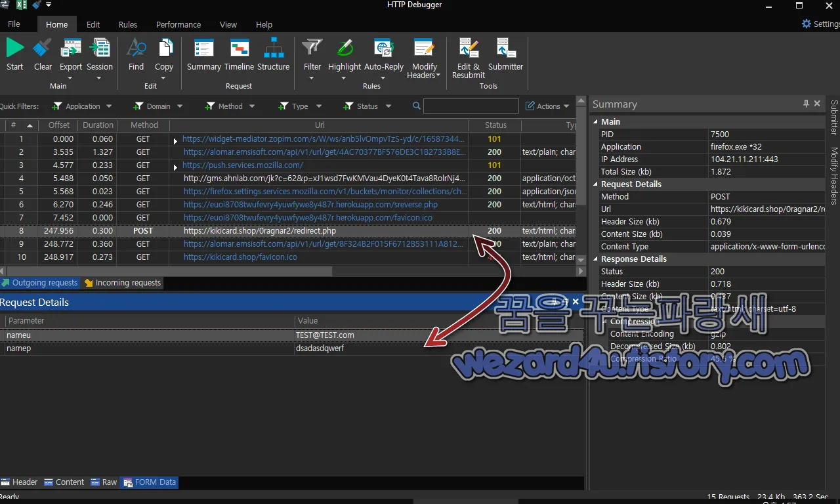Select the namep value dsadasdqwerf
This screenshot has height=504, width=840.
320,348
